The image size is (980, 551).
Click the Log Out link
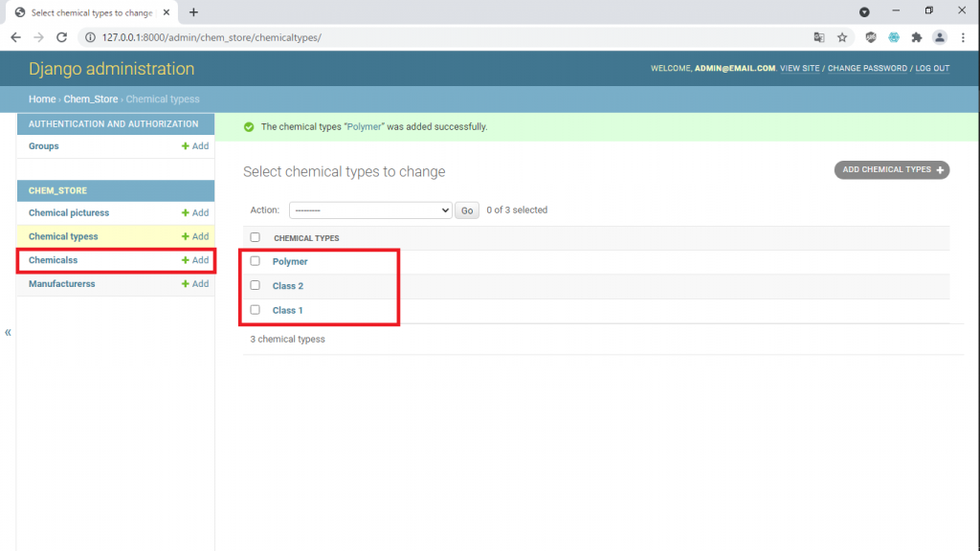(x=932, y=69)
